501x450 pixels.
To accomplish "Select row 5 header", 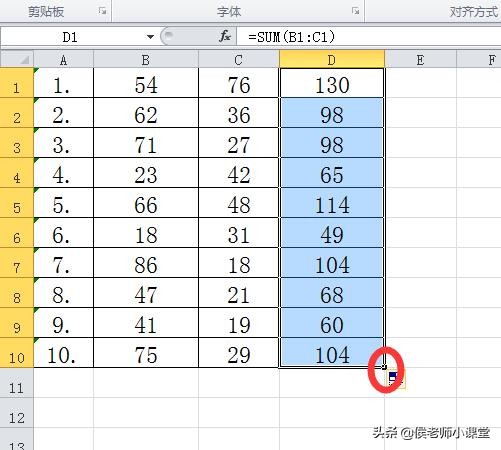I will pos(17,203).
